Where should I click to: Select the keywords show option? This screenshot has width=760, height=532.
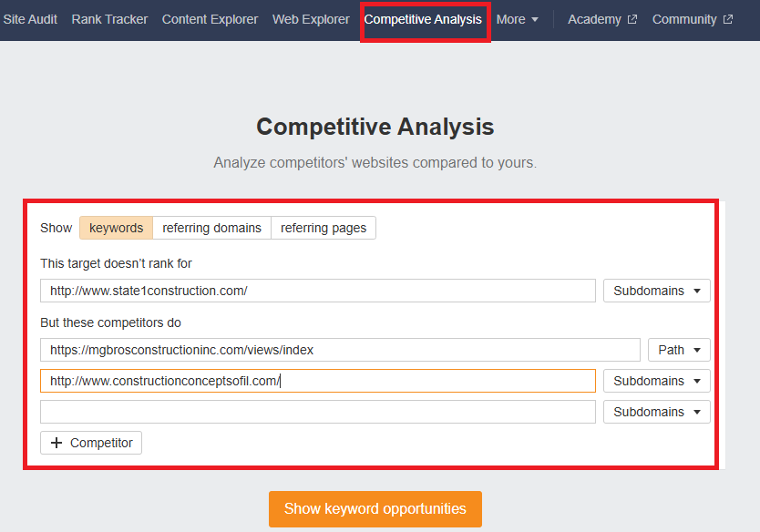116,228
